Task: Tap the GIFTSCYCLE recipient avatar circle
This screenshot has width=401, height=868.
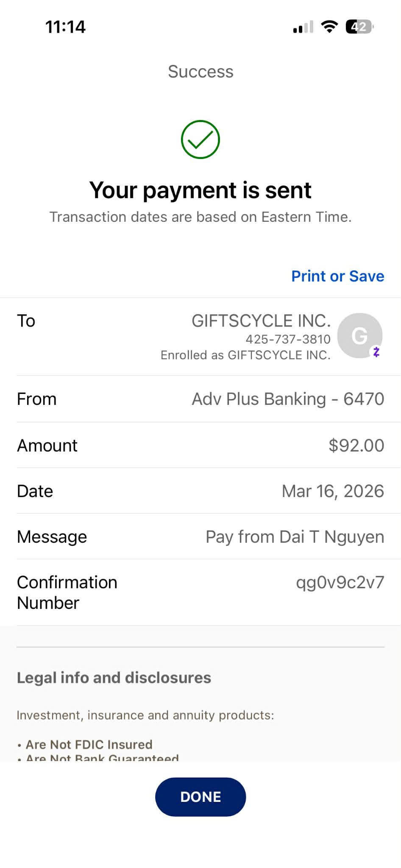Action: 359,335
